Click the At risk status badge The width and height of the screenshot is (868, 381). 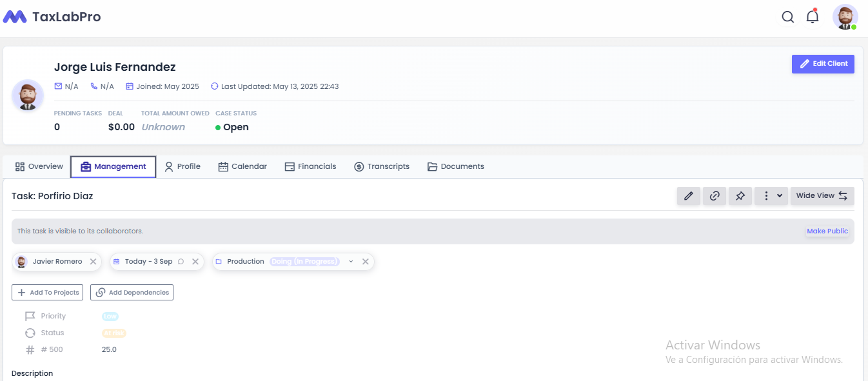pyautogui.click(x=113, y=333)
